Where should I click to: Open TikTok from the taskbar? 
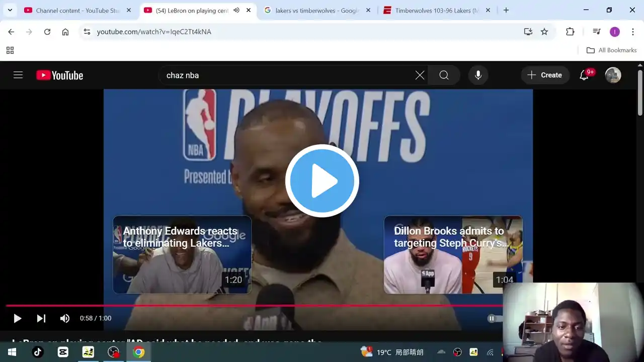[38, 352]
